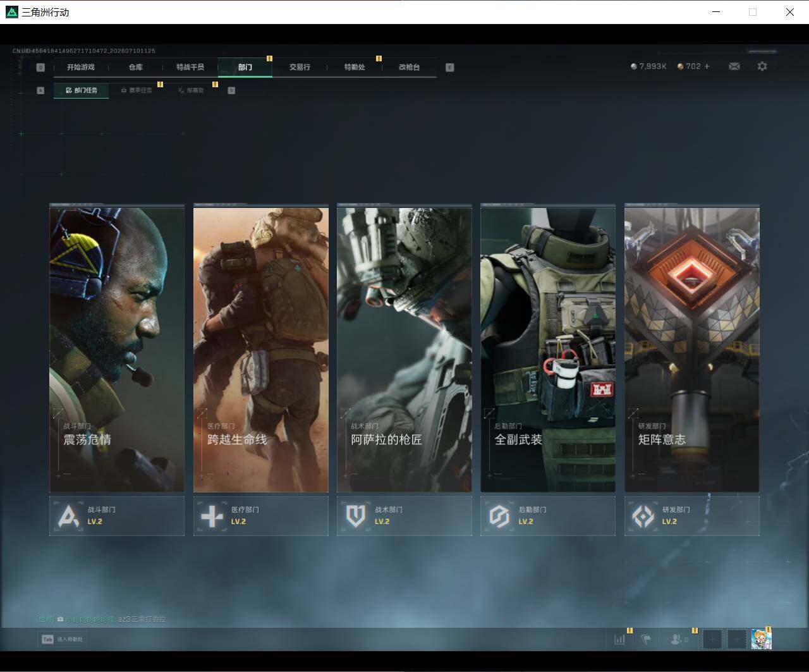Image resolution: width=809 pixels, height=672 pixels.
Task: Maximize the 三角洲行动 window
Action: [752, 11]
